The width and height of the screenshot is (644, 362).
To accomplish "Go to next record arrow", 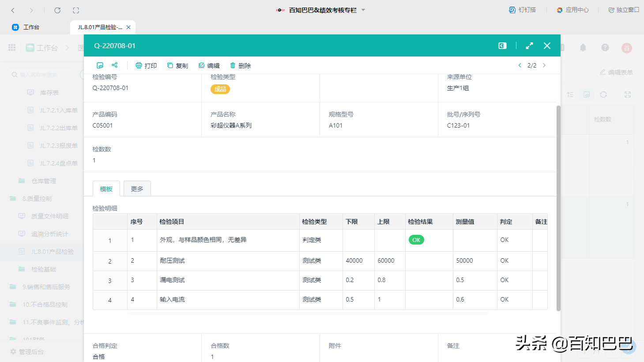I will 544,65.
